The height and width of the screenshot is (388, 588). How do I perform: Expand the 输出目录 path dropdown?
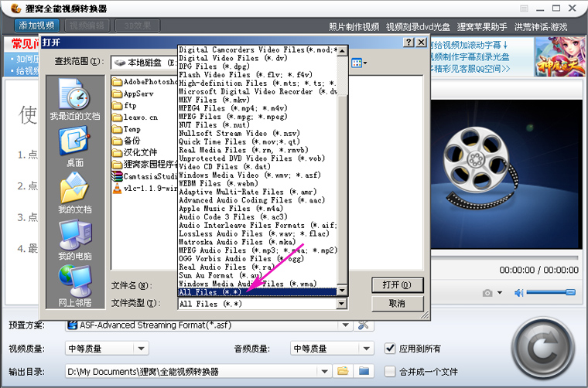pyautogui.click(x=324, y=372)
